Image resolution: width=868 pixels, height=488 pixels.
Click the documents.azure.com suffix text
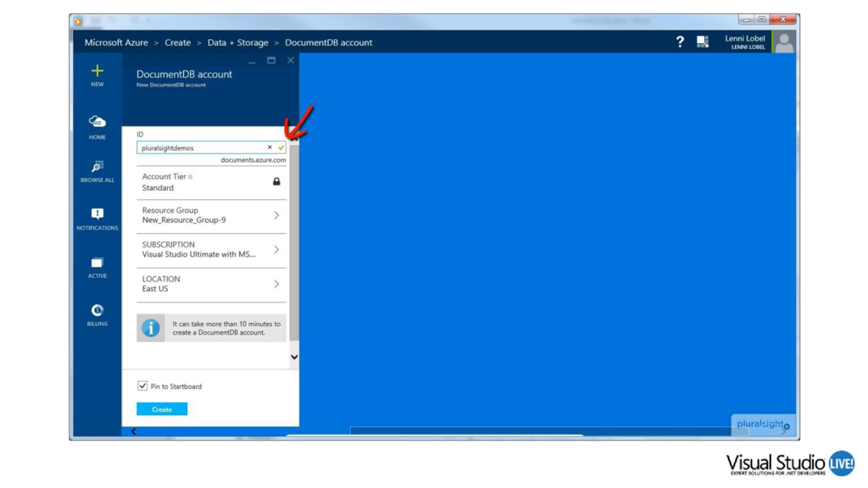(x=253, y=160)
